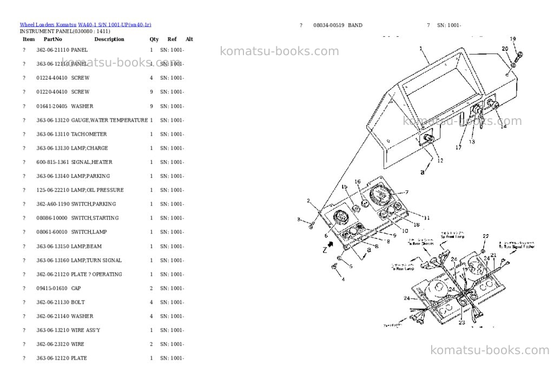Click callout number 22 on diagram
This screenshot has height=392, width=554.
tap(486, 236)
